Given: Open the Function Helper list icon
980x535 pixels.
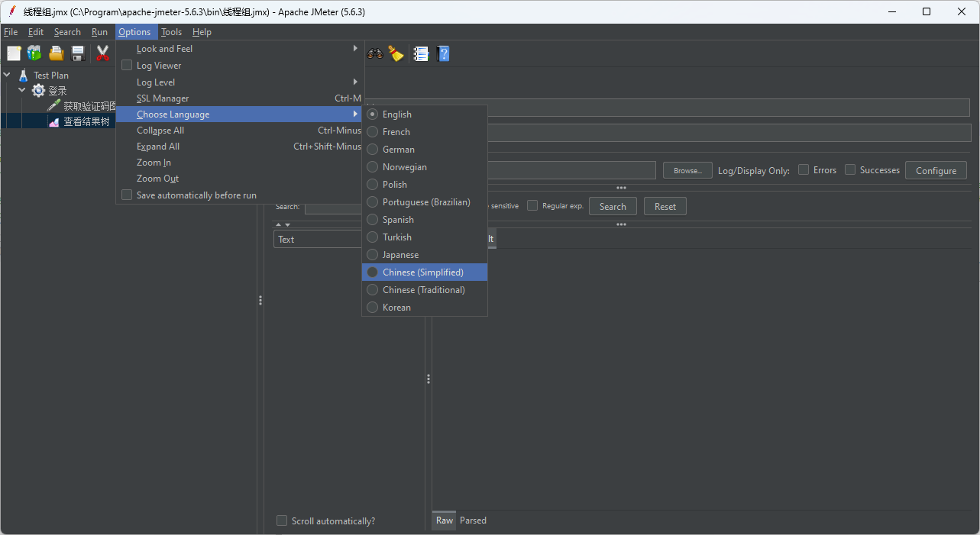Looking at the screenshot, I should [421, 53].
